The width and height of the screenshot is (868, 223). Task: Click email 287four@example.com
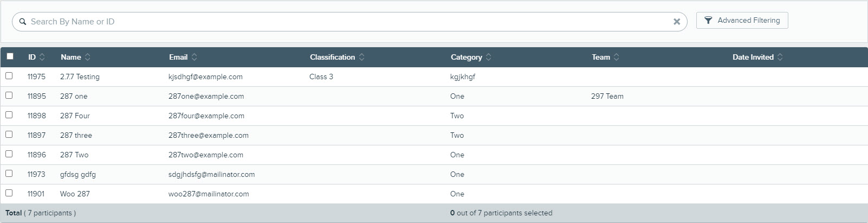tap(206, 116)
